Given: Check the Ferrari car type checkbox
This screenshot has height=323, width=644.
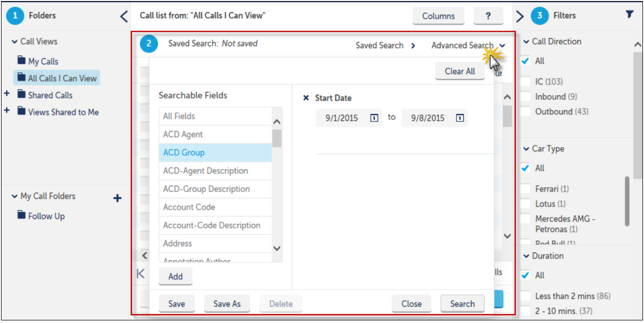Looking at the screenshot, I should pyautogui.click(x=526, y=189).
